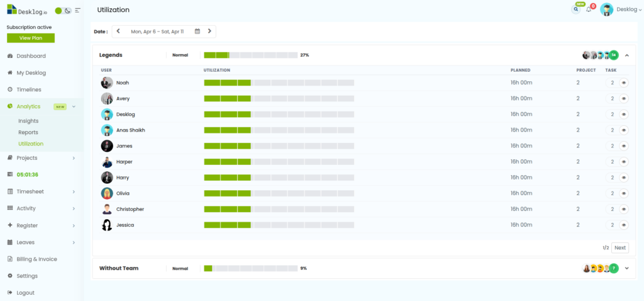Viewport: 644px width, 301px height.
Task: Go to previous week arrow
Action: (118, 31)
